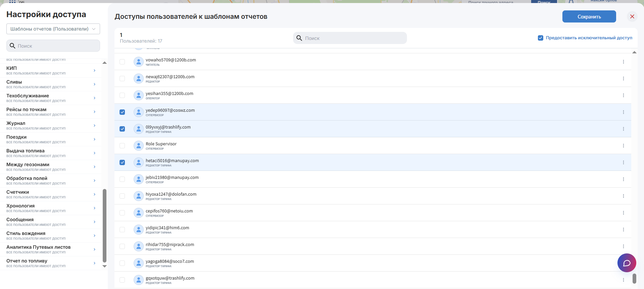This screenshot has height=289, width=644.
Task: Open 'Шаблоны отчетов (Пользователи)' dropdown
Action: [x=53, y=29]
